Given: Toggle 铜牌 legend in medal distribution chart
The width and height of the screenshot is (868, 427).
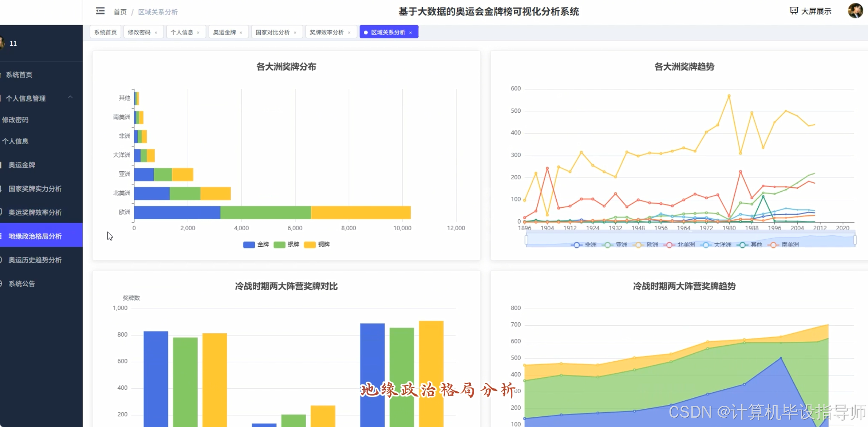Looking at the screenshot, I should point(317,244).
